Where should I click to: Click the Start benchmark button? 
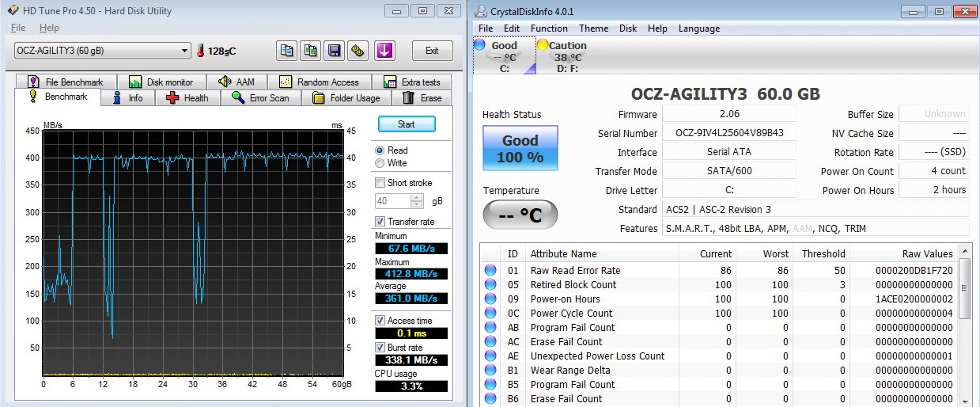407,124
